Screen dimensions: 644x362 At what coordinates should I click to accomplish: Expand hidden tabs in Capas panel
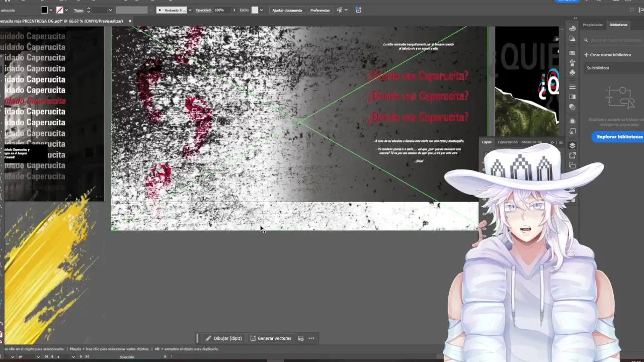(x=552, y=142)
